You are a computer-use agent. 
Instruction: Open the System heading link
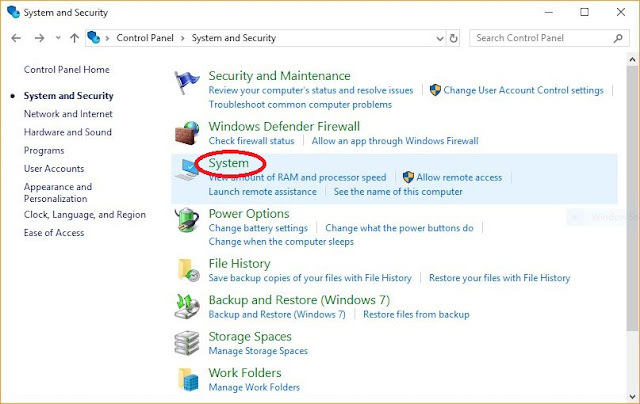(229, 163)
